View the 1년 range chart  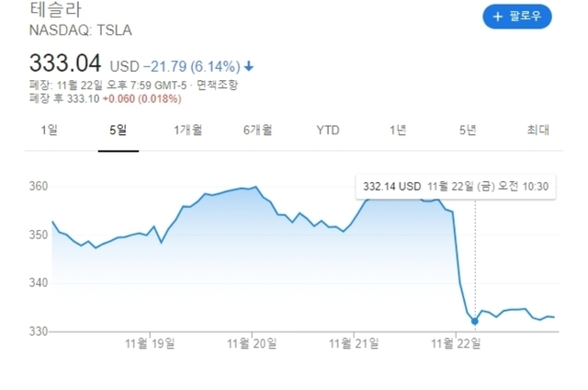(x=398, y=130)
